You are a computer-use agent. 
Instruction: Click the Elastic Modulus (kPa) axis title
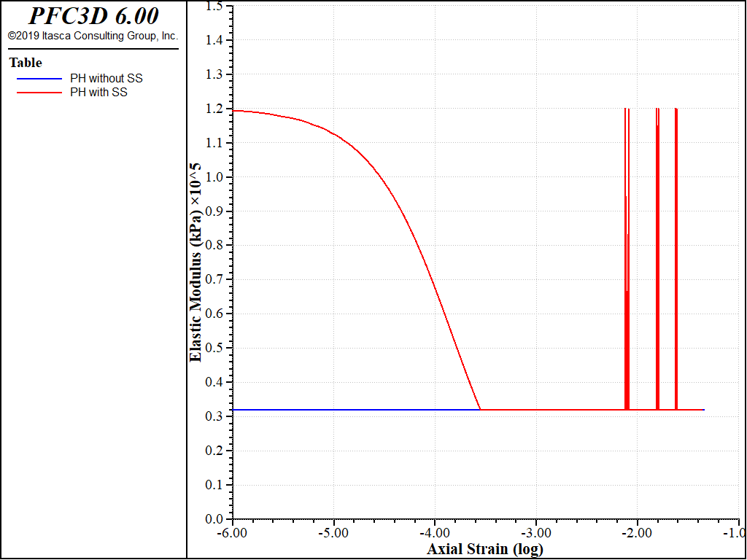coord(196,262)
